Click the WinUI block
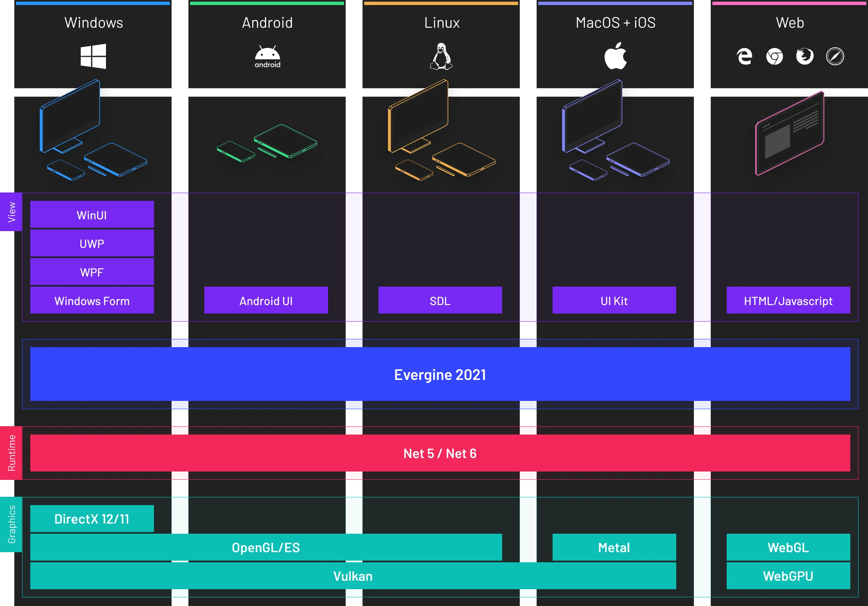Screen dimensions: 868x606 [92, 215]
